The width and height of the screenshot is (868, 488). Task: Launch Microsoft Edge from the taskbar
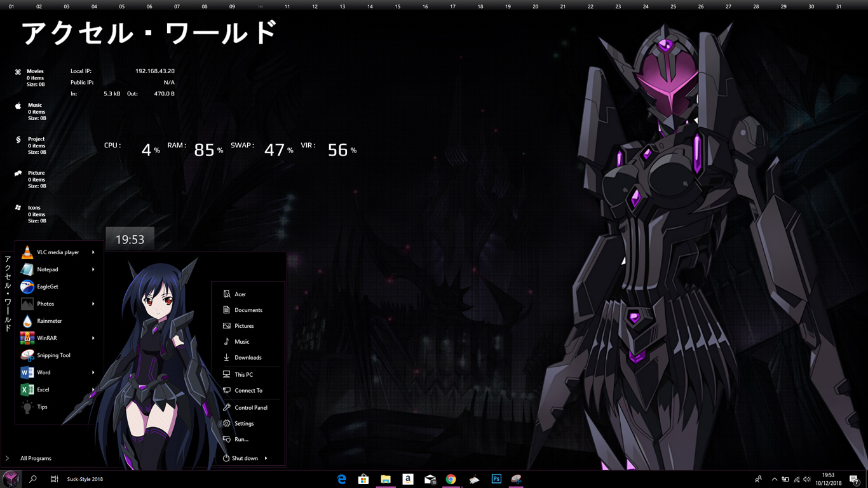pos(342,479)
